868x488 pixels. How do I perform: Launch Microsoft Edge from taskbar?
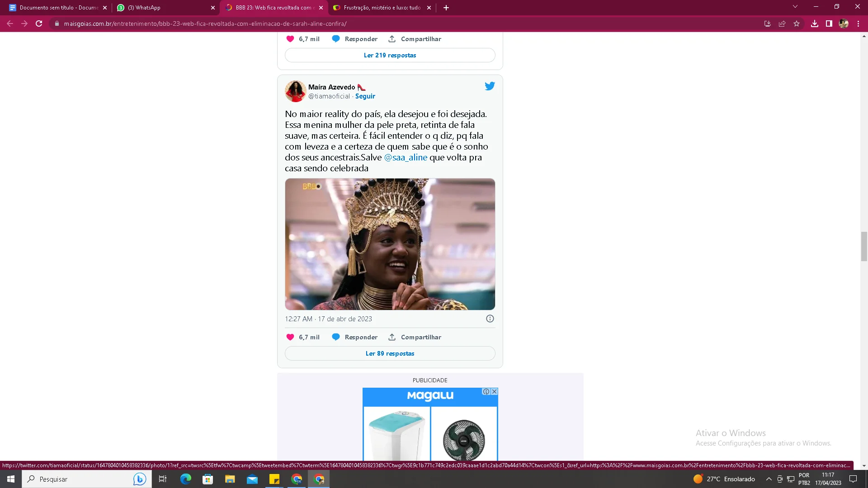pos(185,479)
